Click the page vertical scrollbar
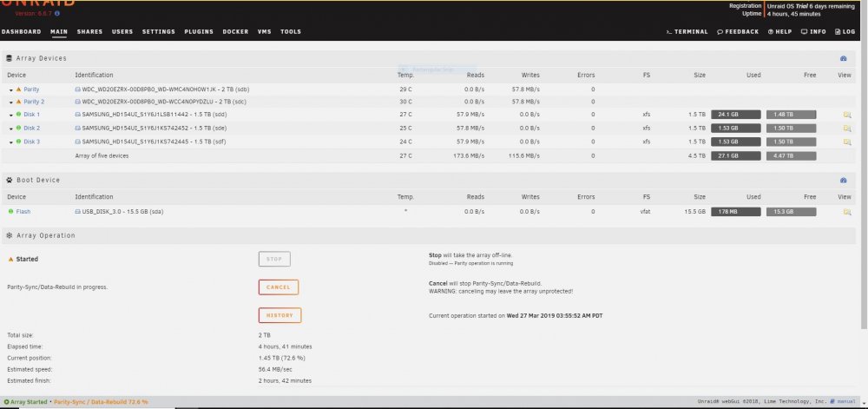 pos(863,166)
